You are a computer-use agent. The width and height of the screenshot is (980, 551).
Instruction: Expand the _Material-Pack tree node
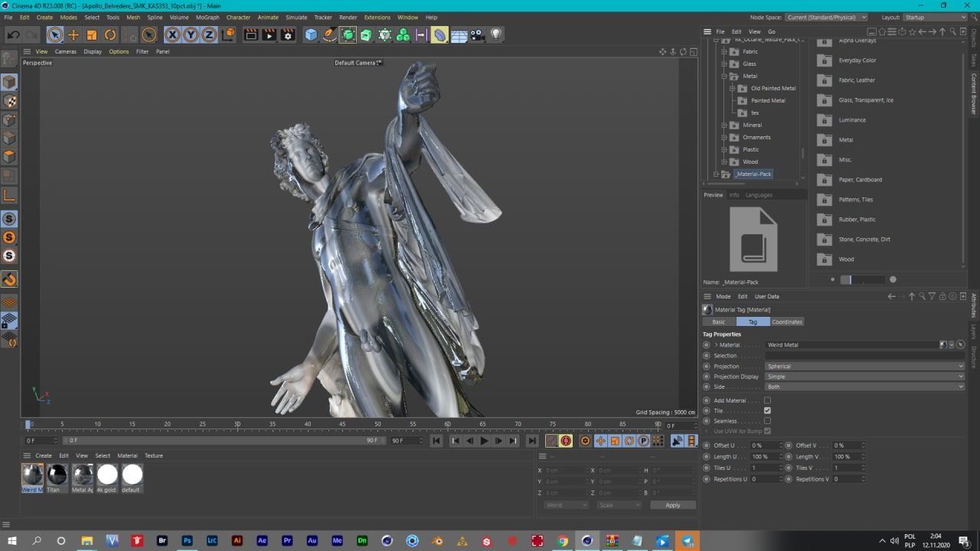(717, 174)
